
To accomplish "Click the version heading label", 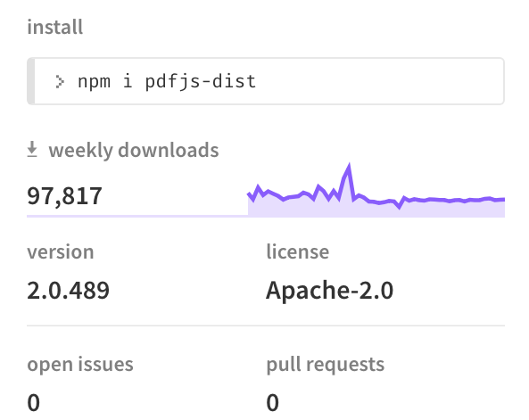I will click(x=61, y=252).
